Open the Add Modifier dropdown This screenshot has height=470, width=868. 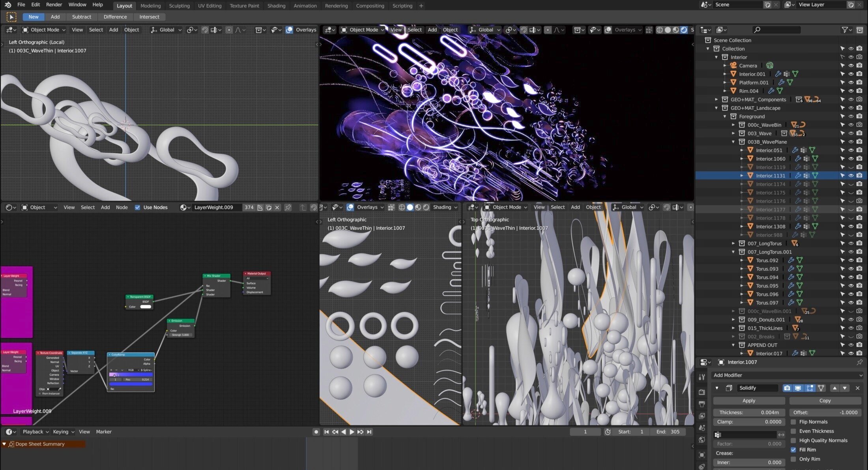(787, 375)
